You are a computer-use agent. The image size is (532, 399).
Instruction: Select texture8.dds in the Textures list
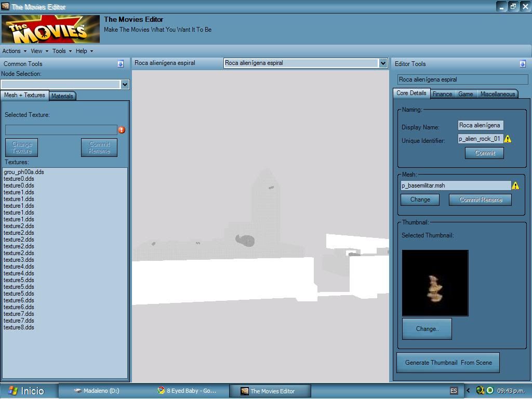coord(19,327)
